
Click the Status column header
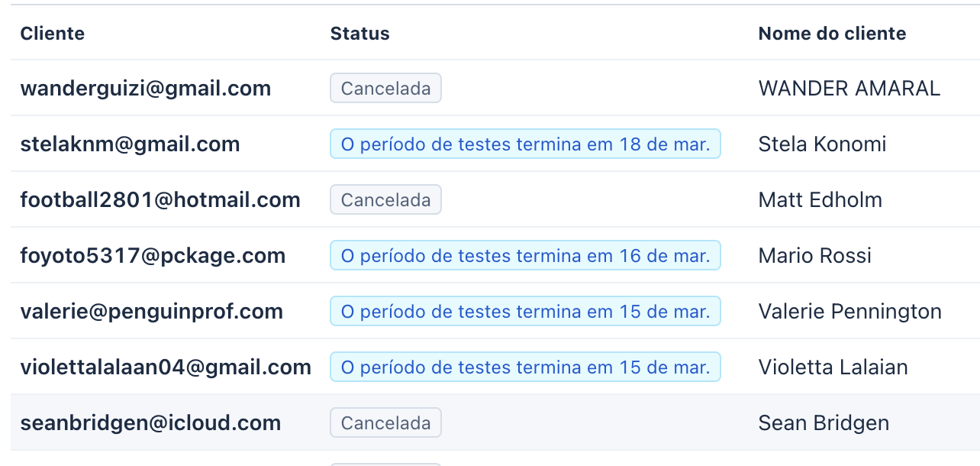click(359, 34)
